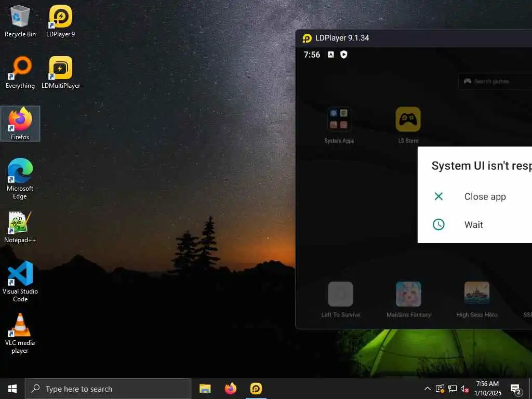Image resolution: width=532 pixels, height=399 pixels.
Task: Open High Seas Hero game icon
Action: [x=477, y=300]
